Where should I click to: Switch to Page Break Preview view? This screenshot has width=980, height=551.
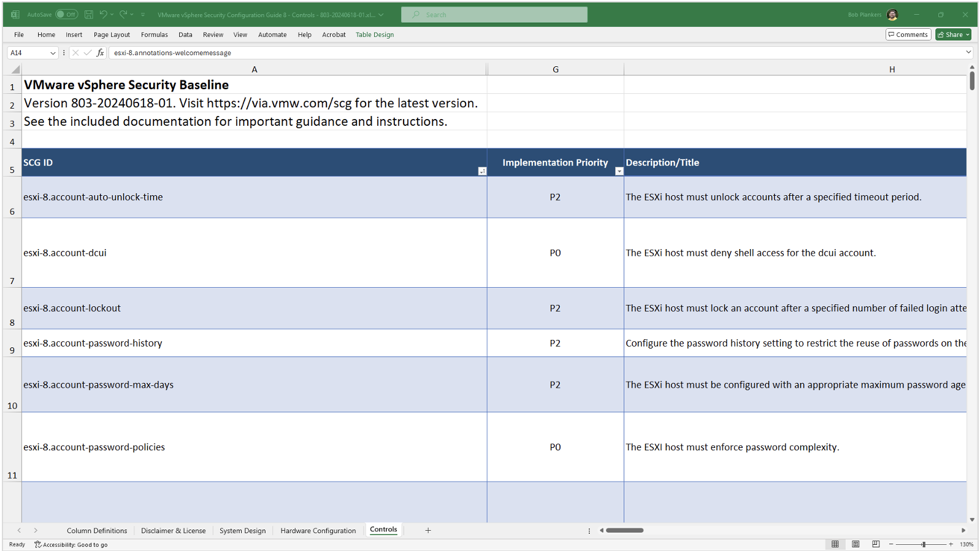point(876,544)
